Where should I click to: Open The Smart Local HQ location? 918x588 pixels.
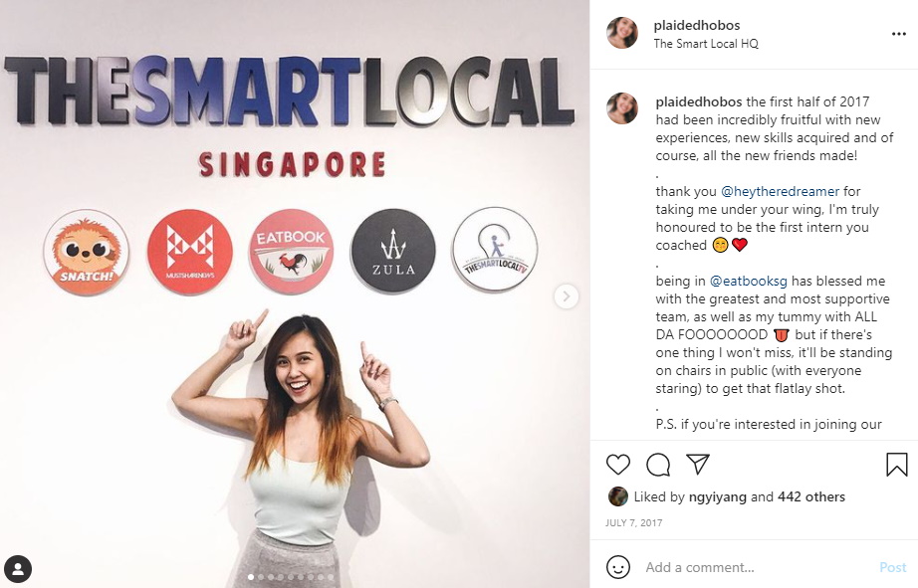[x=706, y=44]
